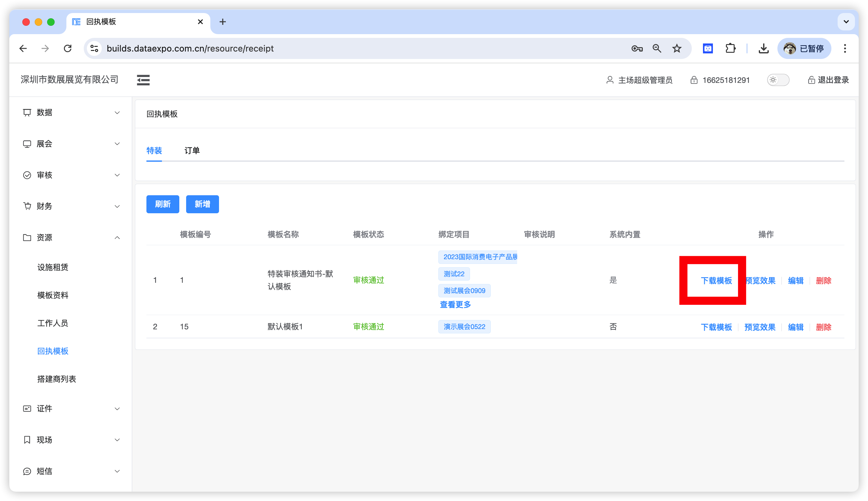Click the 演示展会0522 project tag
The height and width of the screenshot is (501, 868).
464,327
